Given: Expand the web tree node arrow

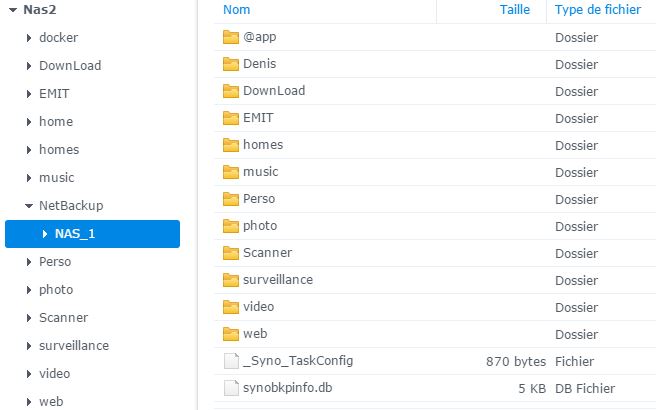Looking at the screenshot, I should pyautogui.click(x=28, y=402).
